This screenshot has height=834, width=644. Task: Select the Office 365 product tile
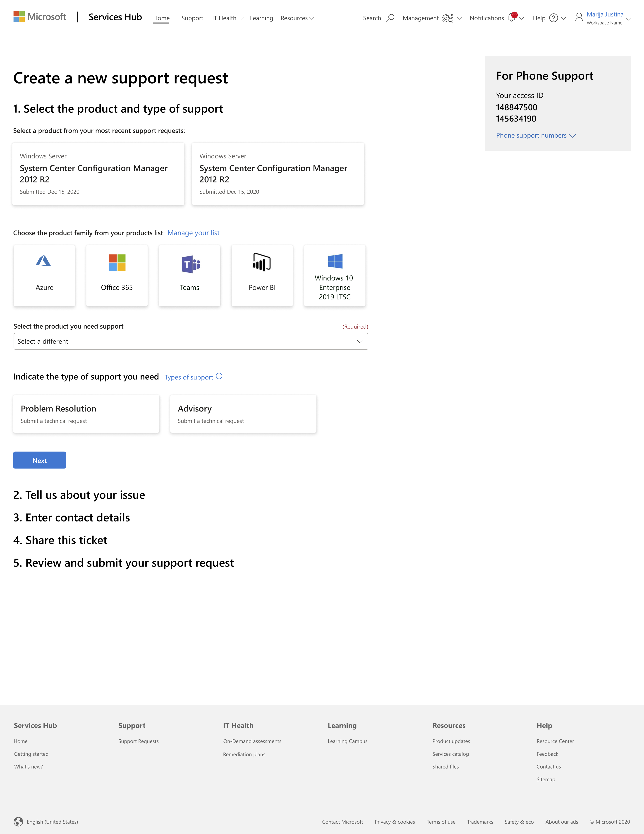pyautogui.click(x=117, y=276)
